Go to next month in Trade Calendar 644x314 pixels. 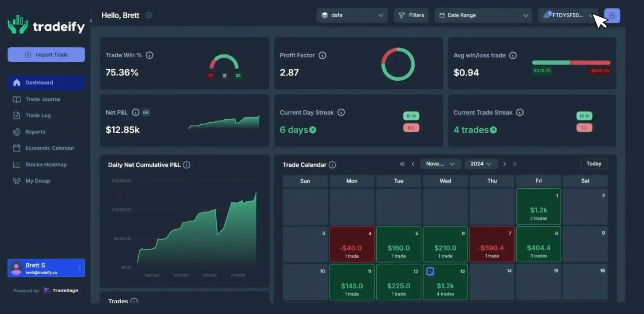504,164
